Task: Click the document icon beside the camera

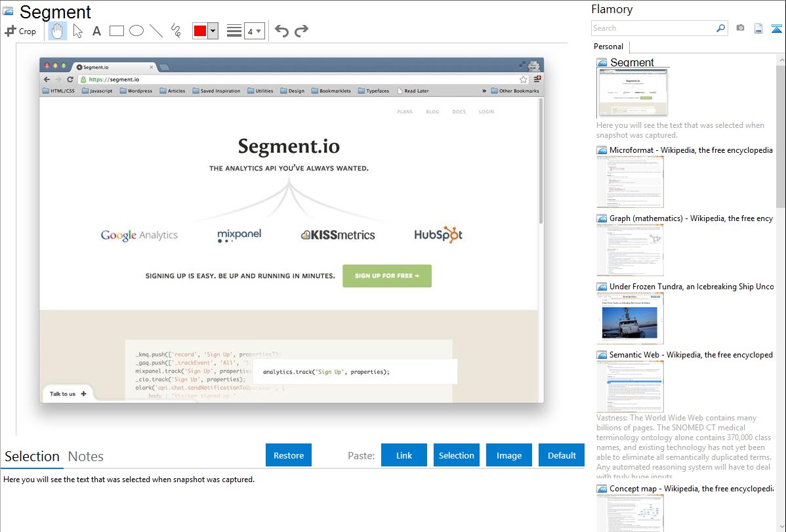Action: click(758, 28)
